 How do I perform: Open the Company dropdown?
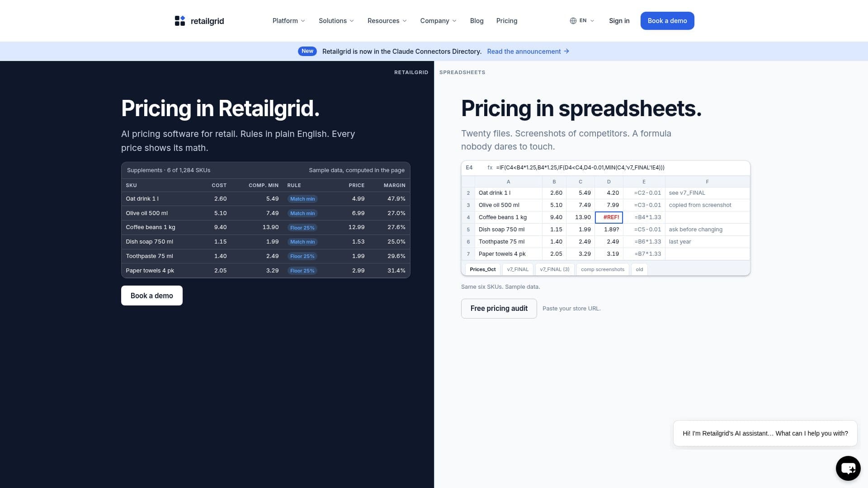click(438, 21)
